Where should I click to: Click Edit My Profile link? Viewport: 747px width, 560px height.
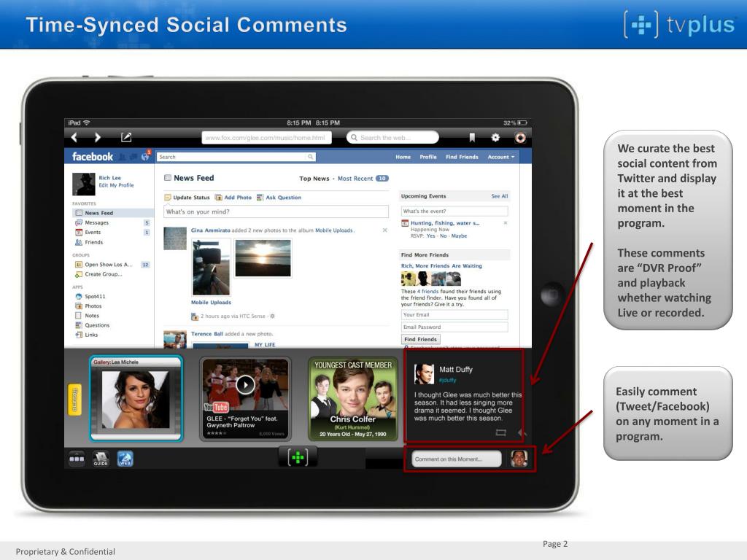(116, 185)
